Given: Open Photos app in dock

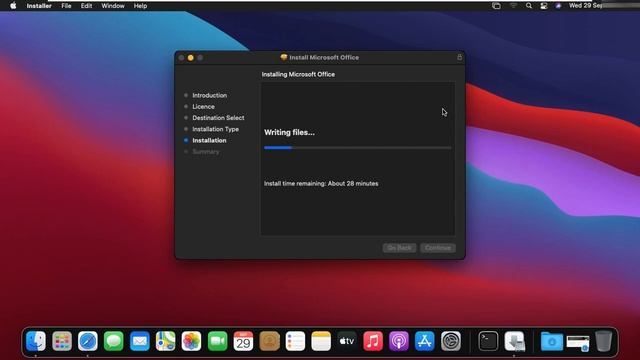Looking at the screenshot, I should (191, 341).
